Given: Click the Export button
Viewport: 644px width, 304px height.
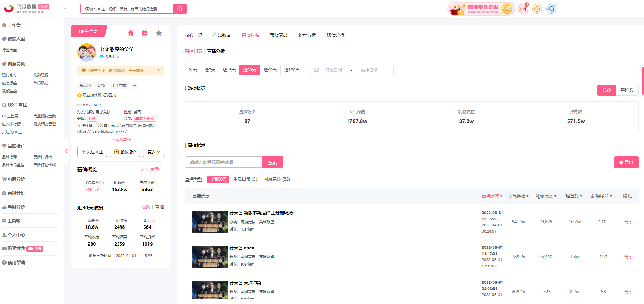Looking at the screenshot, I should click(626, 163).
